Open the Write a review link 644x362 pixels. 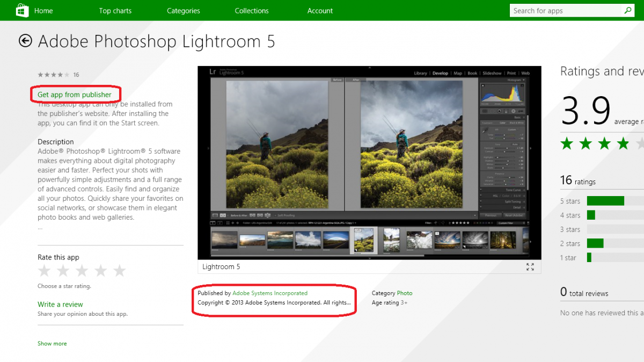(60, 305)
